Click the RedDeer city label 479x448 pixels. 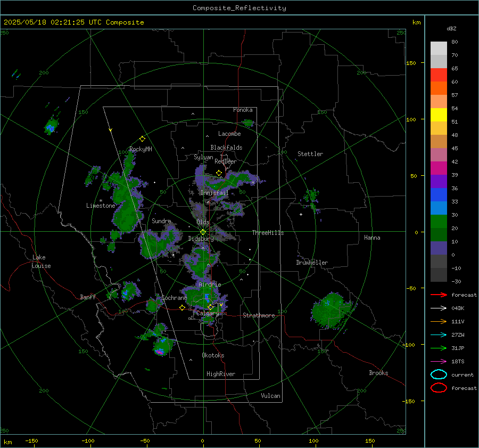226,161
